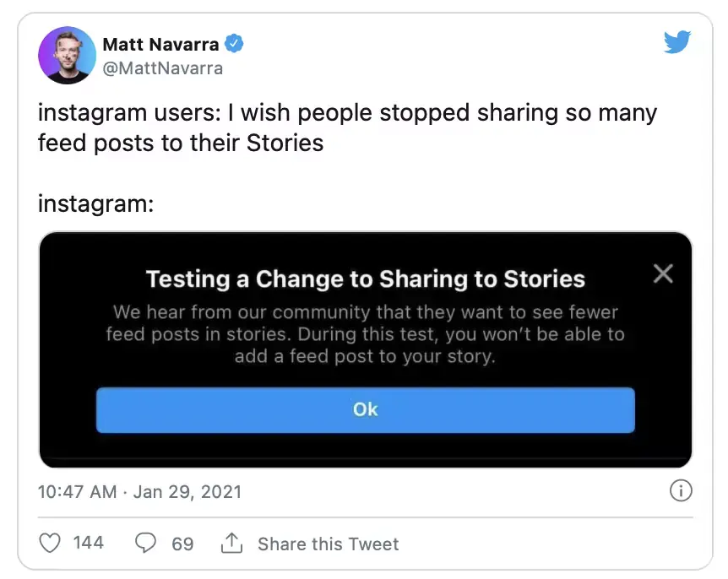Click the share upload arrow icon

[x=232, y=543]
